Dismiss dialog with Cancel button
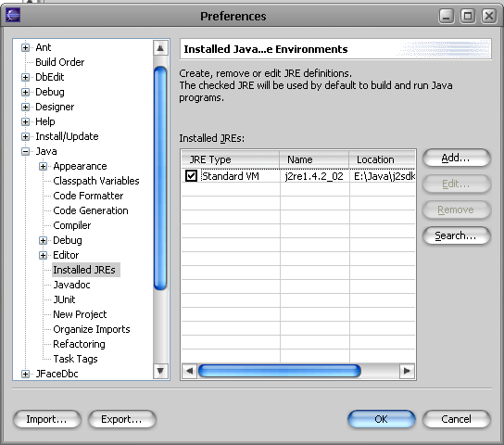The height and width of the screenshot is (445, 504). (457, 419)
